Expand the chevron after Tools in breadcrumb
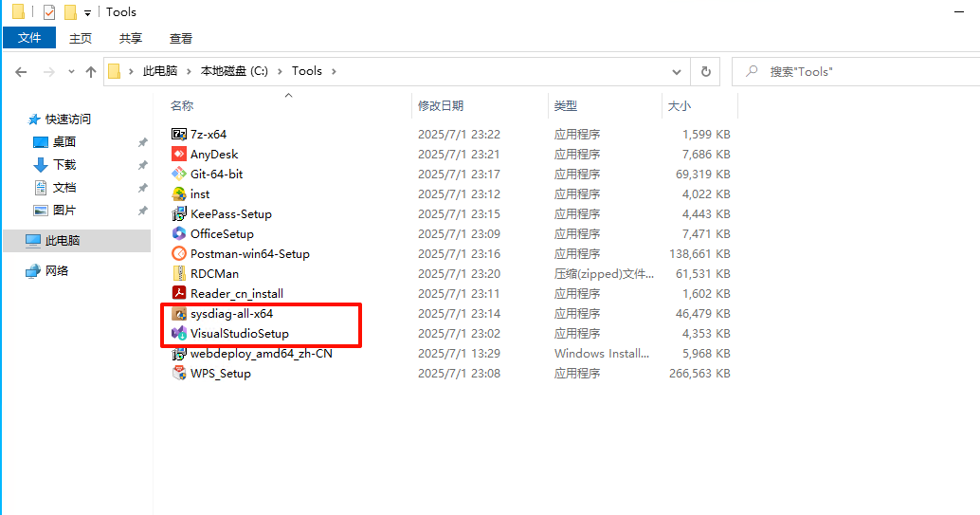The height and width of the screenshot is (515, 980). 334,71
